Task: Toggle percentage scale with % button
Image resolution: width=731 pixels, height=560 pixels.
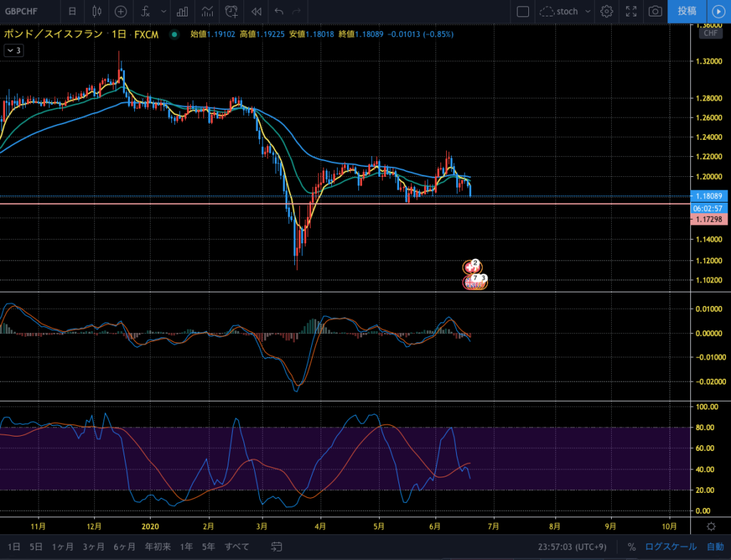Action: 631,546
